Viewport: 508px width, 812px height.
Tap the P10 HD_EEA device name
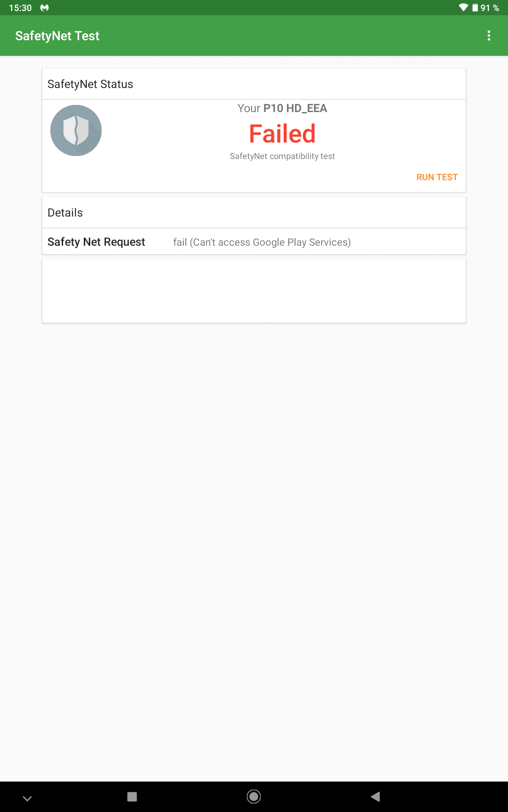[x=295, y=108]
